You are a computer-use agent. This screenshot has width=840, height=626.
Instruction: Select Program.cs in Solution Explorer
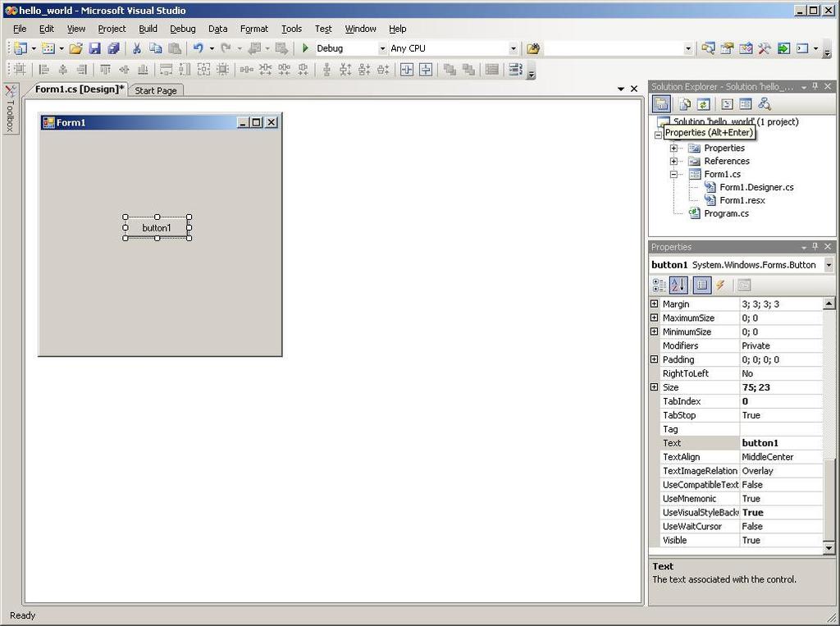(726, 213)
